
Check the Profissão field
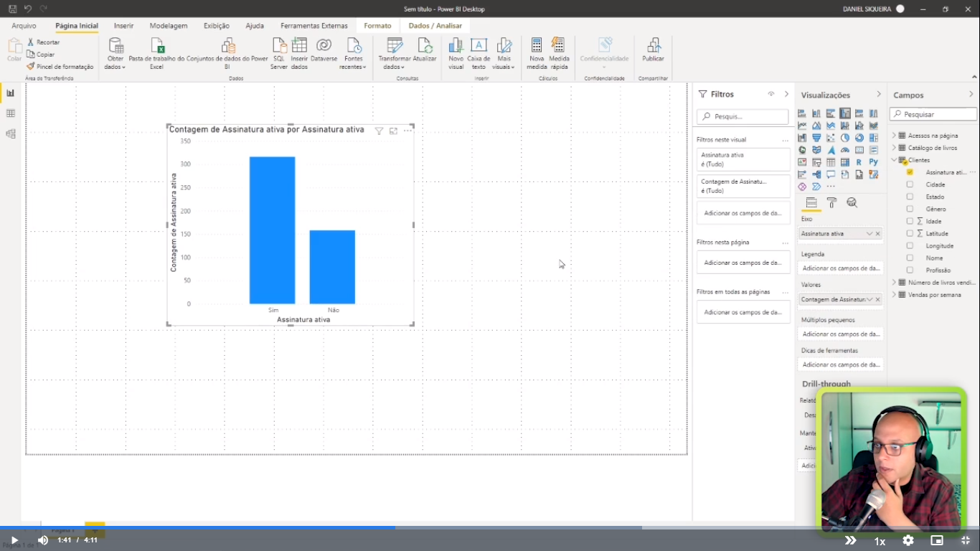[910, 270]
